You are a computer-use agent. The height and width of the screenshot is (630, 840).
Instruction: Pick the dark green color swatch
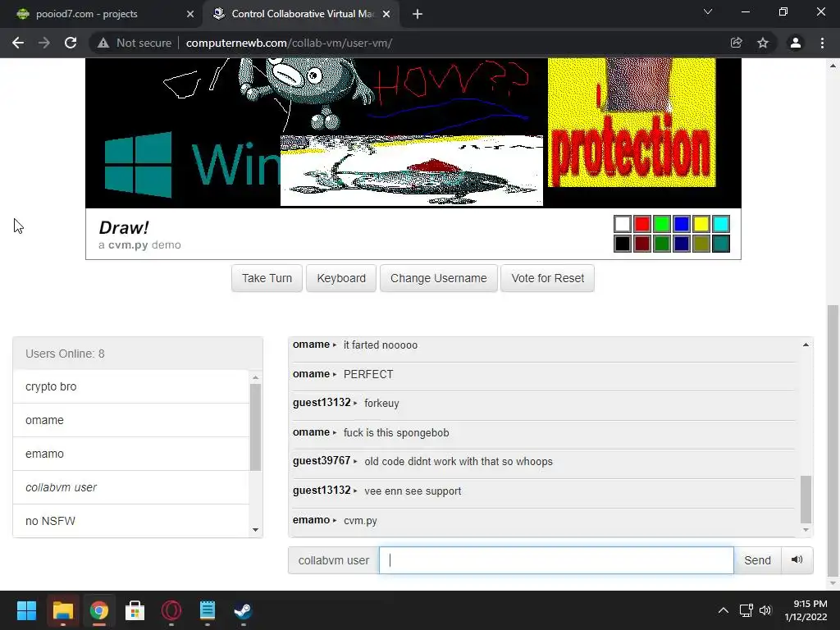[x=662, y=244]
